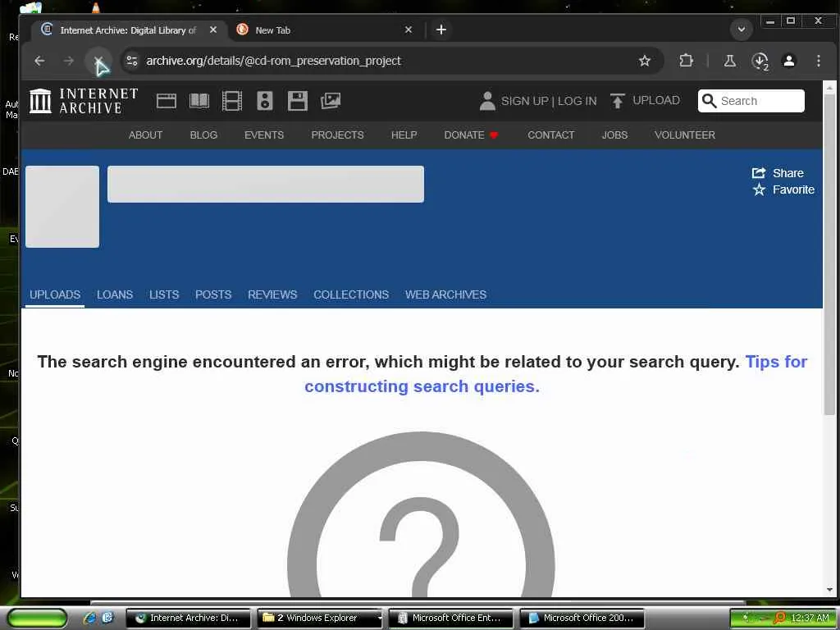Click the magnifier icon in the search box
This screenshot has width=840, height=630.
click(x=709, y=101)
